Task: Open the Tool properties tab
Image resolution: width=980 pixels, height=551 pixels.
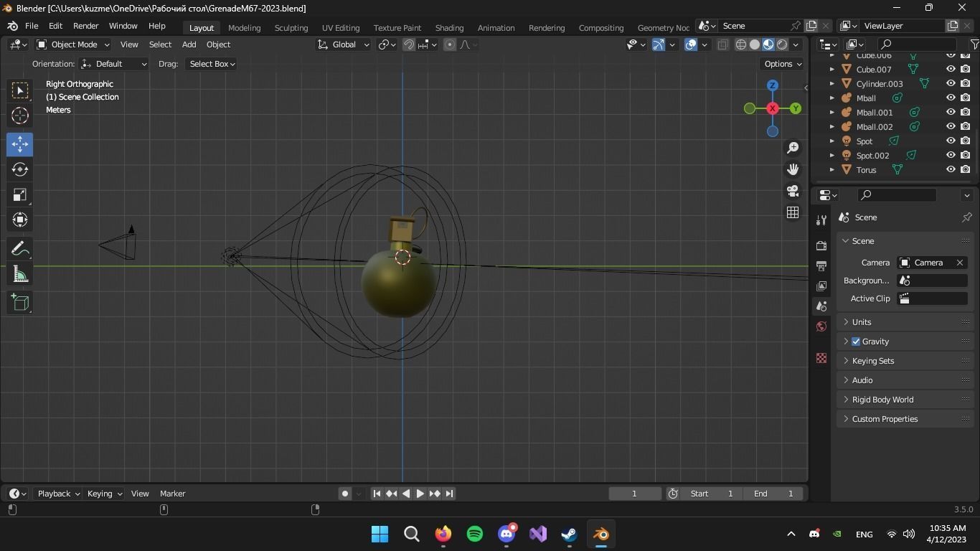Action: coord(821,220)
